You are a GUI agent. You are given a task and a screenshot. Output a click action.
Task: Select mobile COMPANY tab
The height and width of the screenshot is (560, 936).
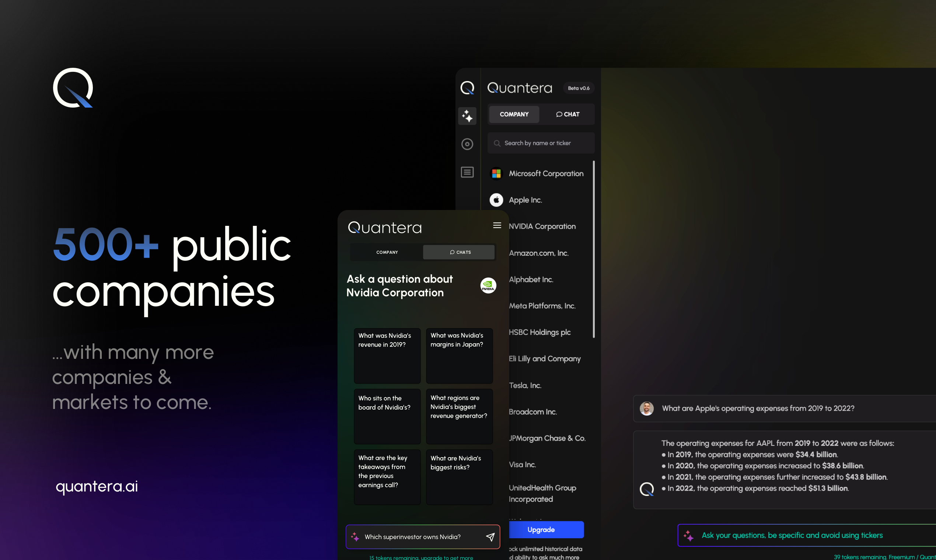(387, 252)
